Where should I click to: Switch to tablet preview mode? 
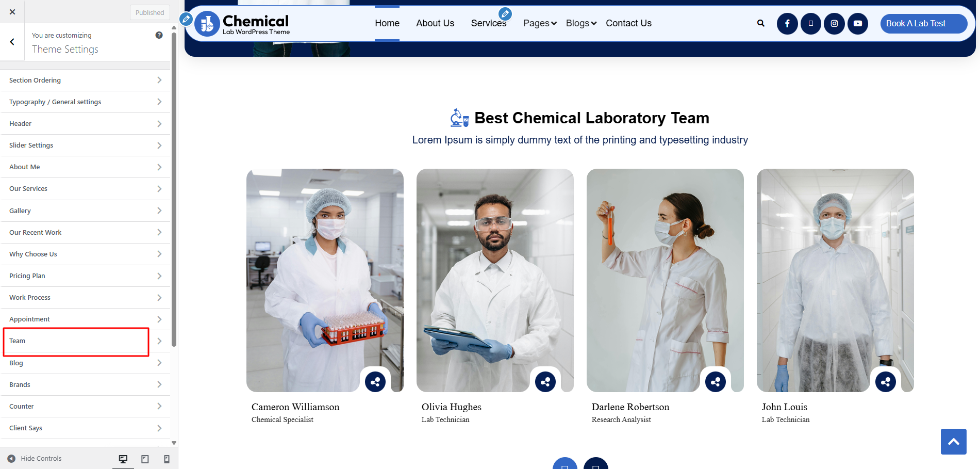pos(145,459)
